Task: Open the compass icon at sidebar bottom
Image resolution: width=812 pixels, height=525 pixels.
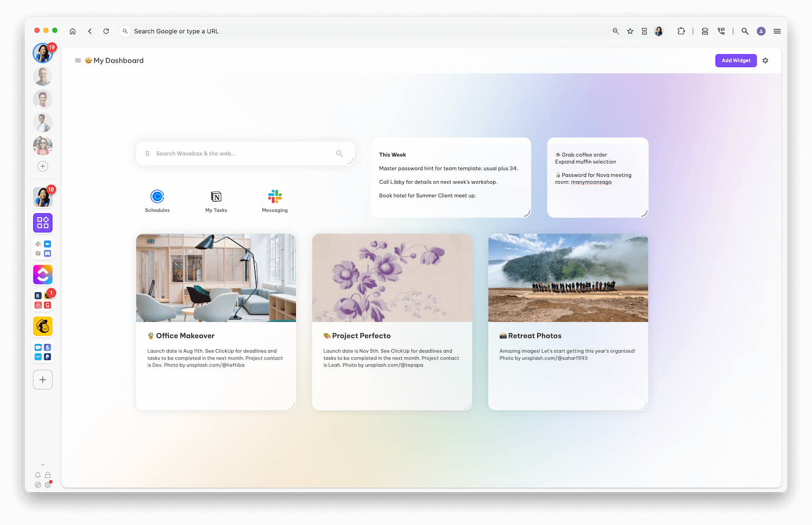Action: tap(38, 485)
